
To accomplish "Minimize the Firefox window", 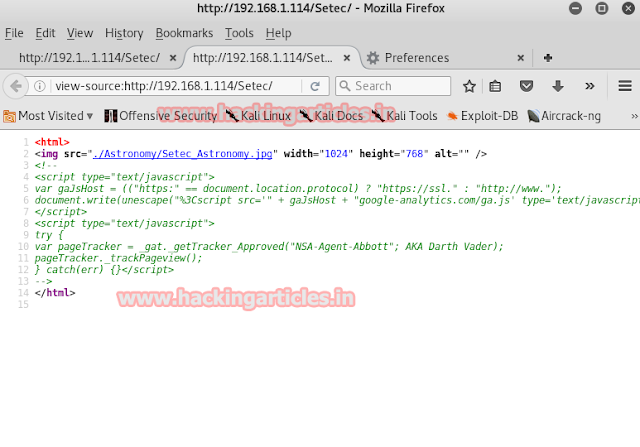I will 576,8.
